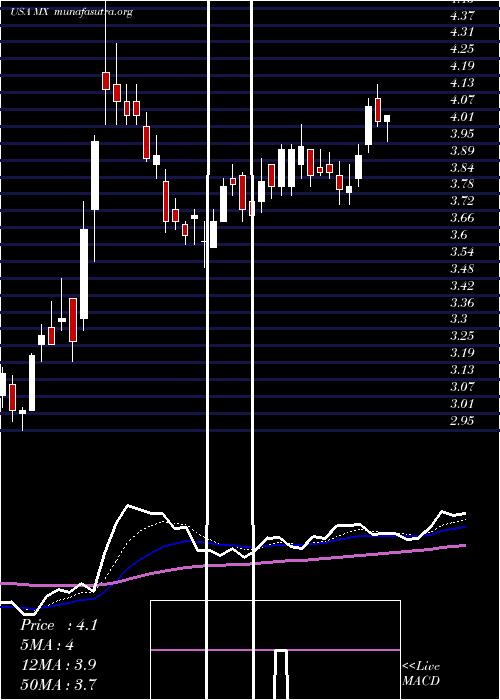The image size is (500, 700).
Task: Click the USA MX ticker label
Action: (30, 12)
